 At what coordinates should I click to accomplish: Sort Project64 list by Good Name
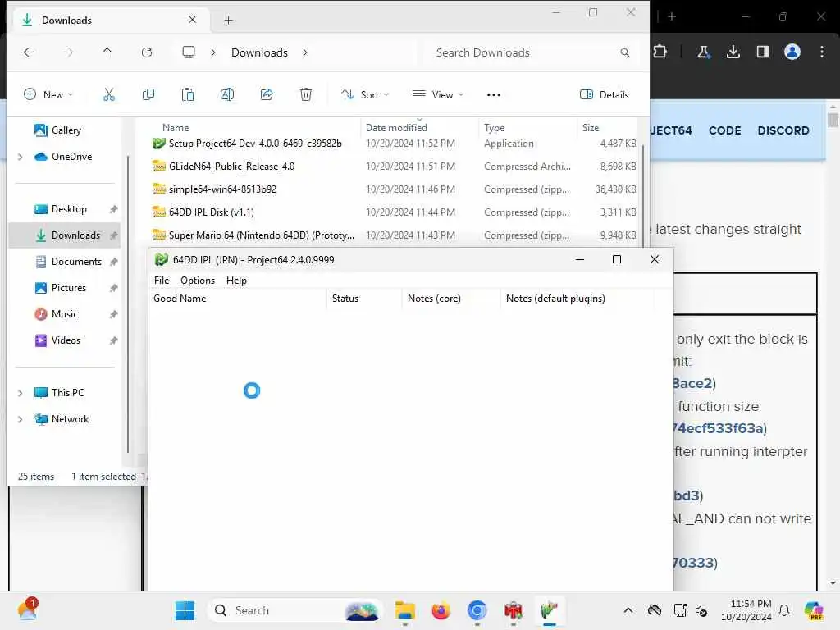click(x=238, y=299)
